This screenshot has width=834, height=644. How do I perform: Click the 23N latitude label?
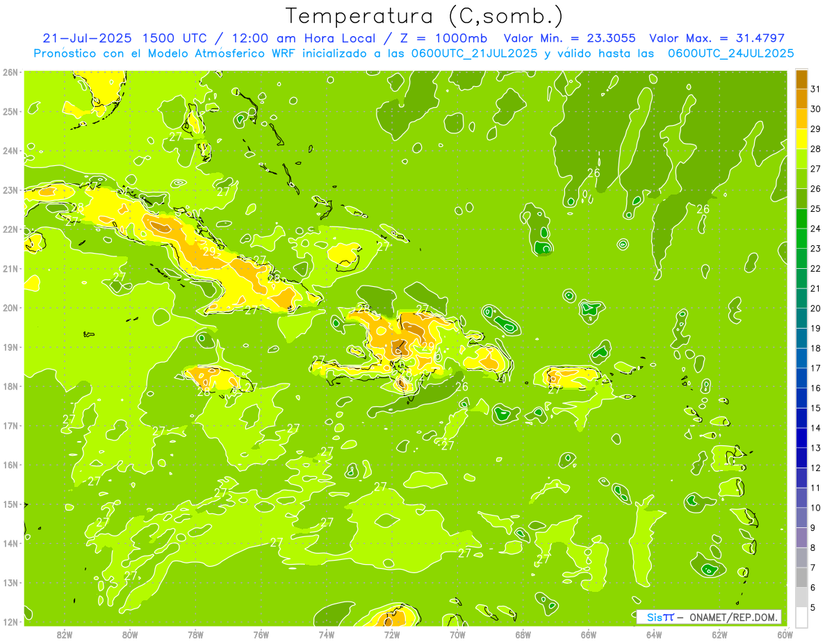tap(10, 190)
